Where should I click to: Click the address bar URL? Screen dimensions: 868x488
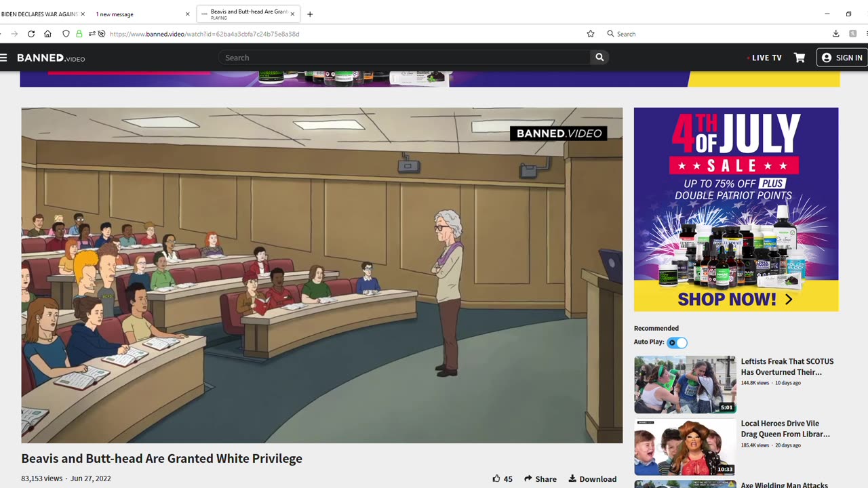(x=204, y=34)
